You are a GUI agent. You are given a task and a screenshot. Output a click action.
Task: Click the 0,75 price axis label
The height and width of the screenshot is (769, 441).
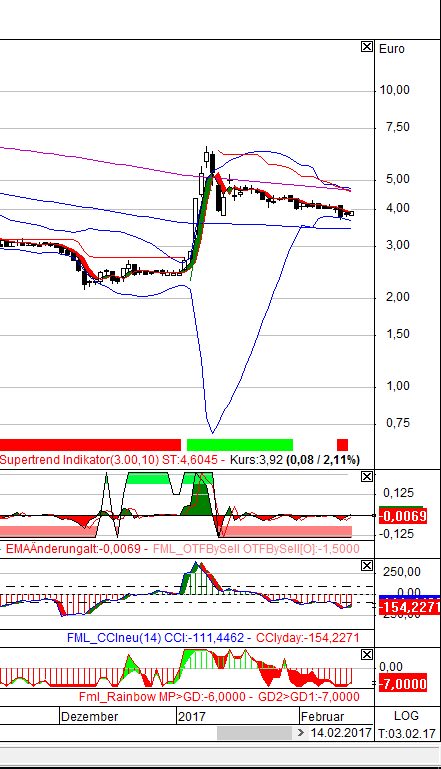click(397, 423)
